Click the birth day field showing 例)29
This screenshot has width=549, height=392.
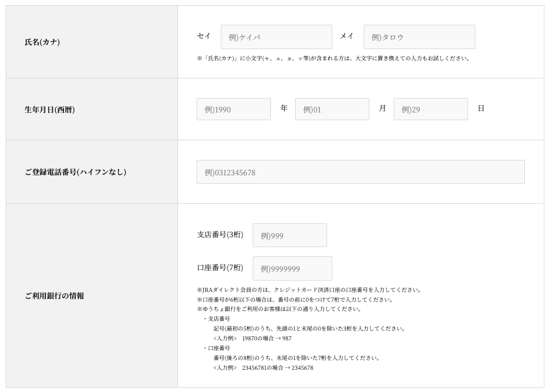(430, 109)
